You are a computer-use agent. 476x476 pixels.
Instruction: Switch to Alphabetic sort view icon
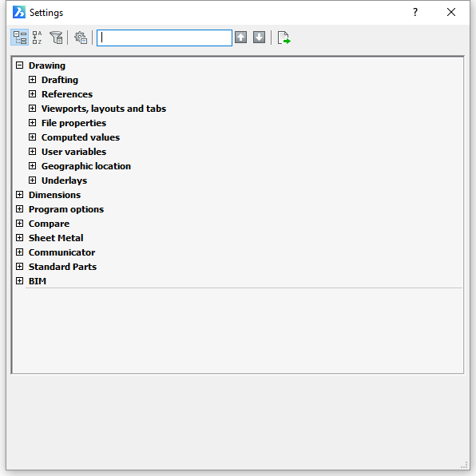37,38
